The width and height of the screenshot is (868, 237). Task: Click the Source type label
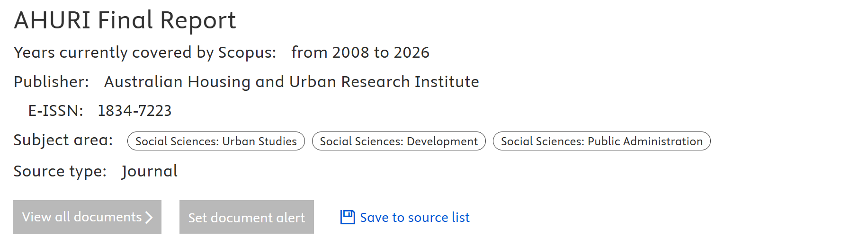(x=60, y=171)
